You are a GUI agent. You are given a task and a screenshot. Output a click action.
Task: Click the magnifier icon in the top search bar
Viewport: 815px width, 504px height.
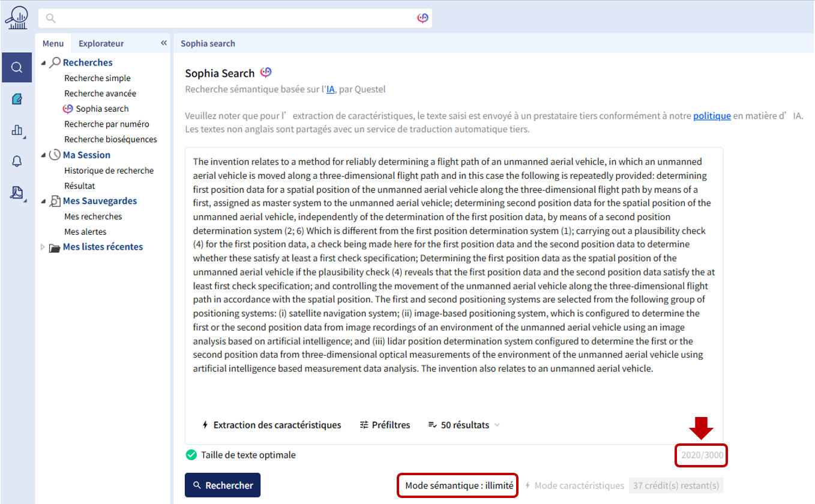(51, 18)
